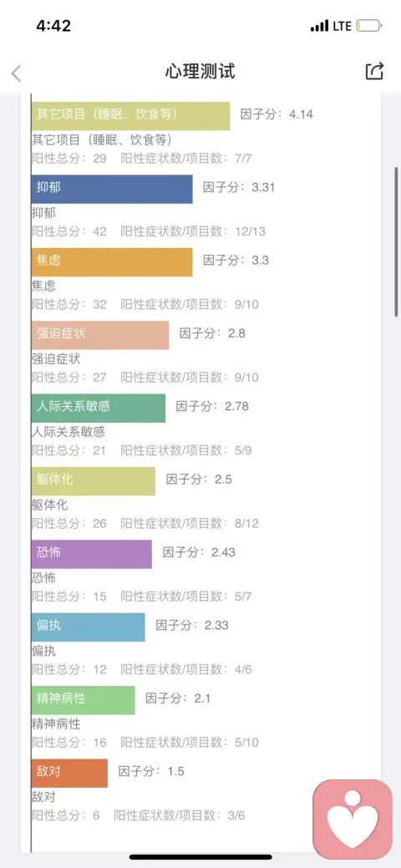Tap 抑郁 阳性总分: 42 detail text
Screen dimensions: 401x868
click(x=69, y=231)
